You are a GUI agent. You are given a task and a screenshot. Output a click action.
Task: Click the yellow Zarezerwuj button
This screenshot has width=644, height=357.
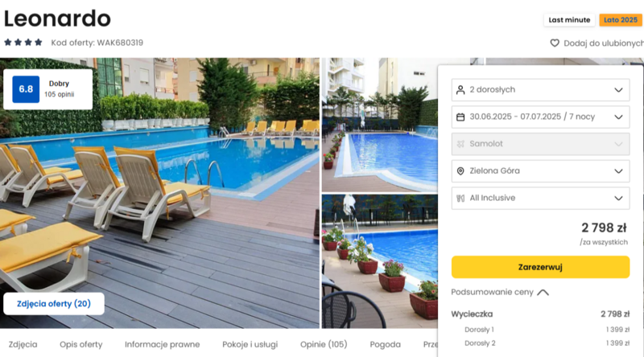pos(540,267)
